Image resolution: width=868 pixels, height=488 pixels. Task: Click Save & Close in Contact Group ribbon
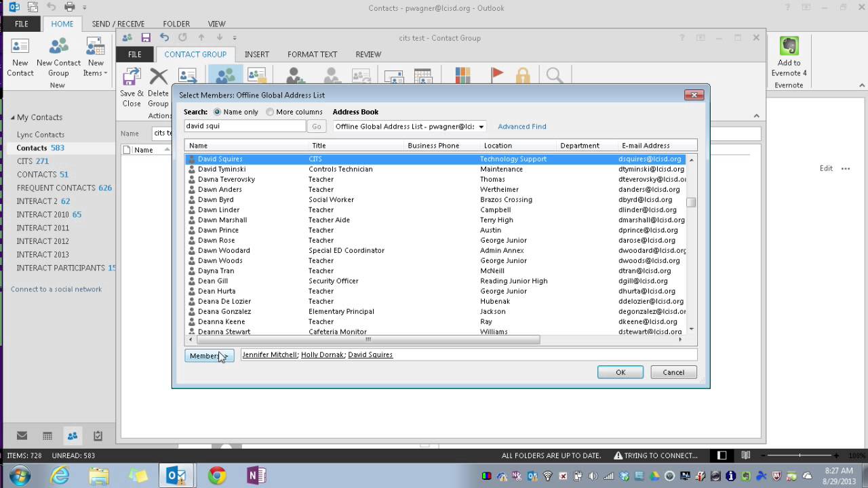tap(132, 88)
